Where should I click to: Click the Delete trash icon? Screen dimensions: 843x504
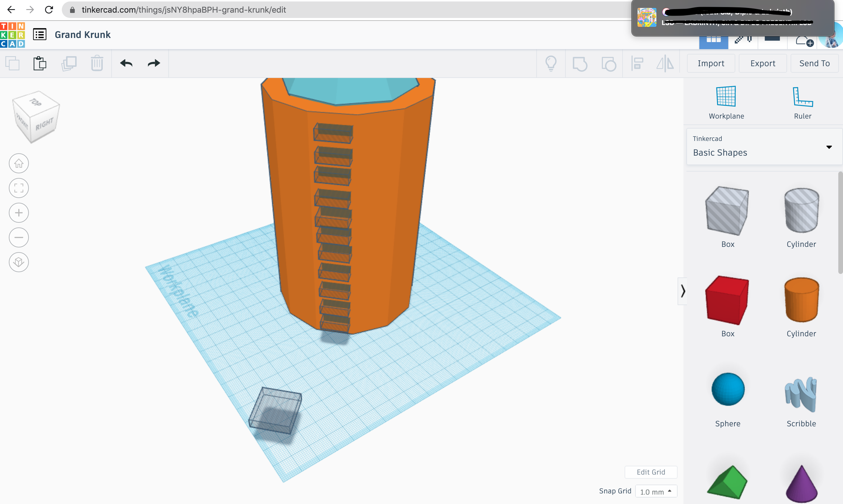point(97,64)
